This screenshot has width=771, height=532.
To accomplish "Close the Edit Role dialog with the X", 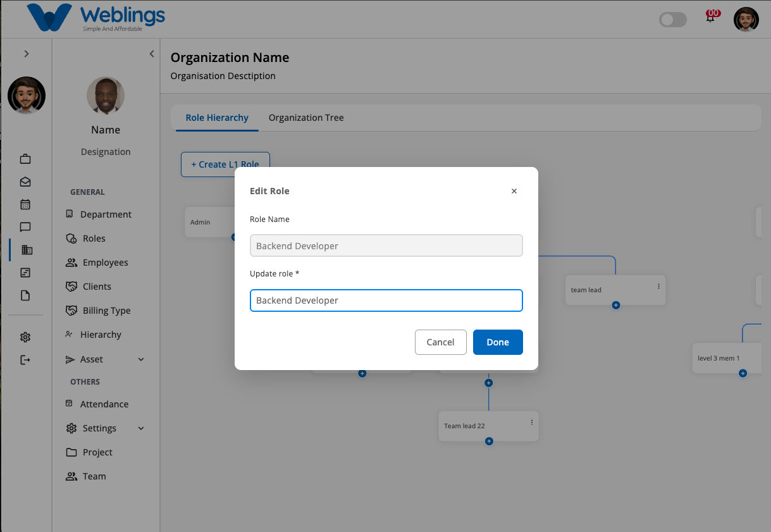I will (x=514, y=191).
